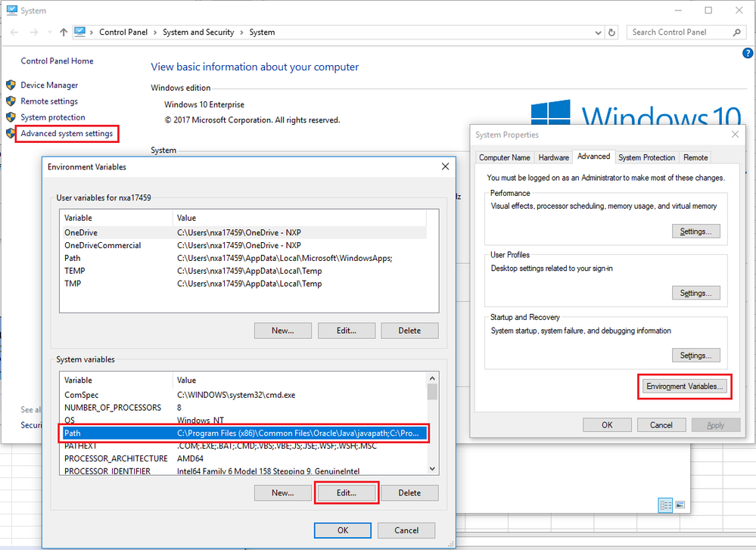
Task: Click OK in System Properties dialog
Action: pyautogui.click(x=607, y=425)
